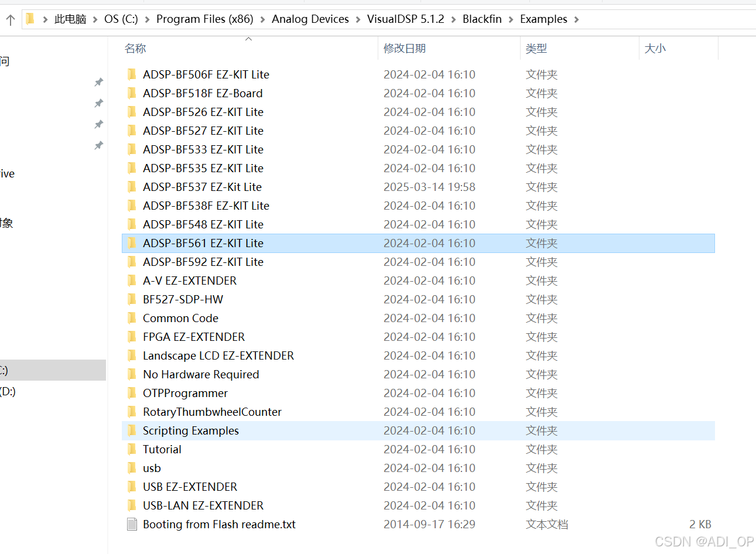Viewport: 756px width, 554px height.
Task: Click the folder icon in the address bar
Action: click(30, 19)
